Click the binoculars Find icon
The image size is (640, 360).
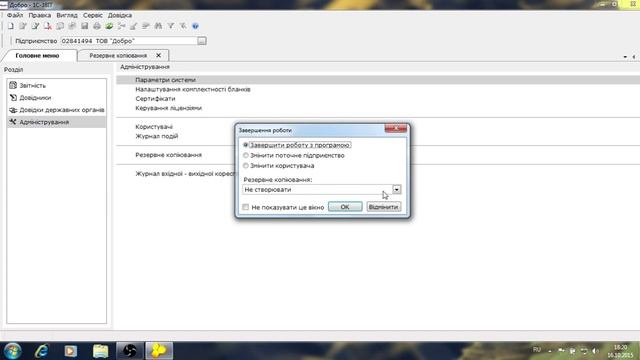click(x=158, y=26)
